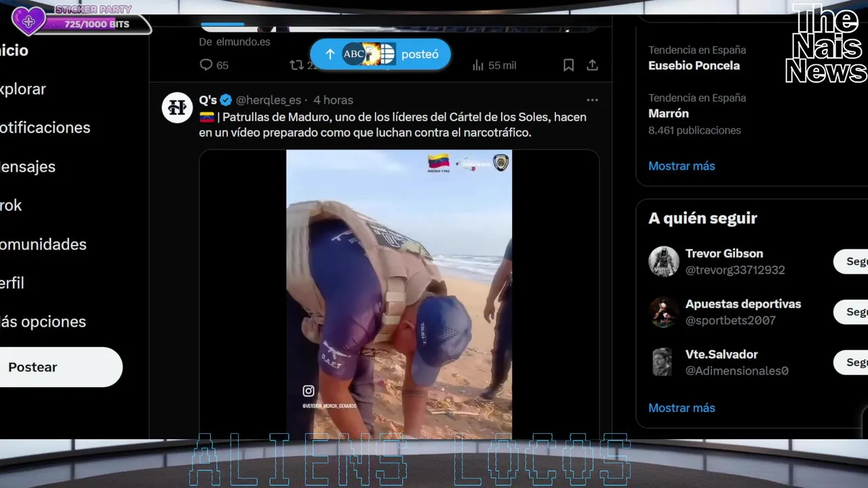The width and height of the screenshot is (868, 488).
Task: Show more trends via Mostrar más
Action: [x=682, y=165]
